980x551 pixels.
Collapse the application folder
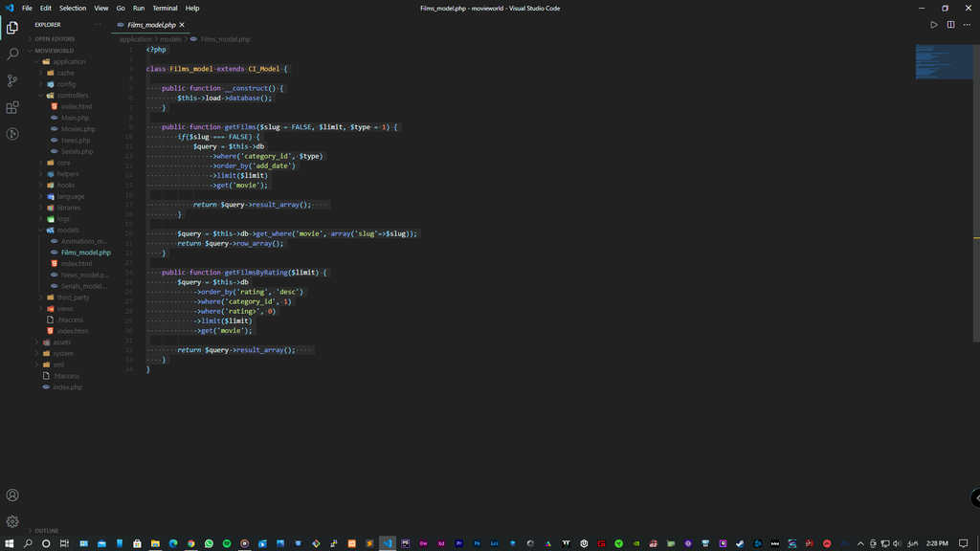click(69, 62)
